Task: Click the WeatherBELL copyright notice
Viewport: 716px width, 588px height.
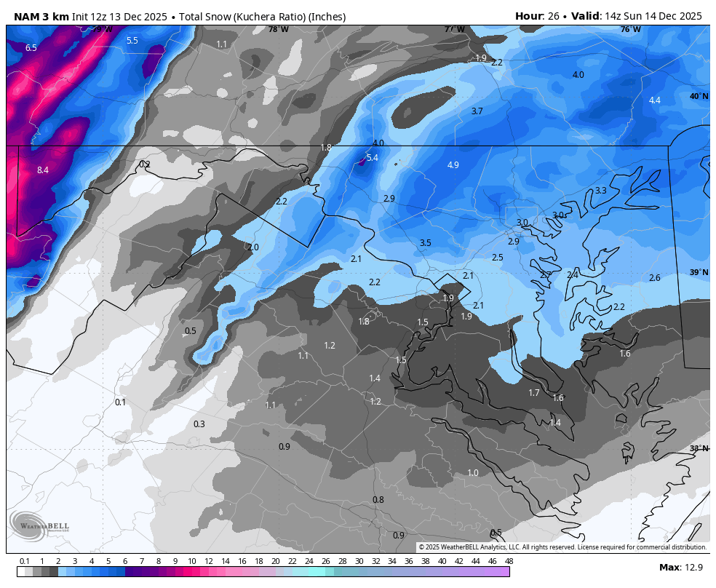Action: [562, 547]
